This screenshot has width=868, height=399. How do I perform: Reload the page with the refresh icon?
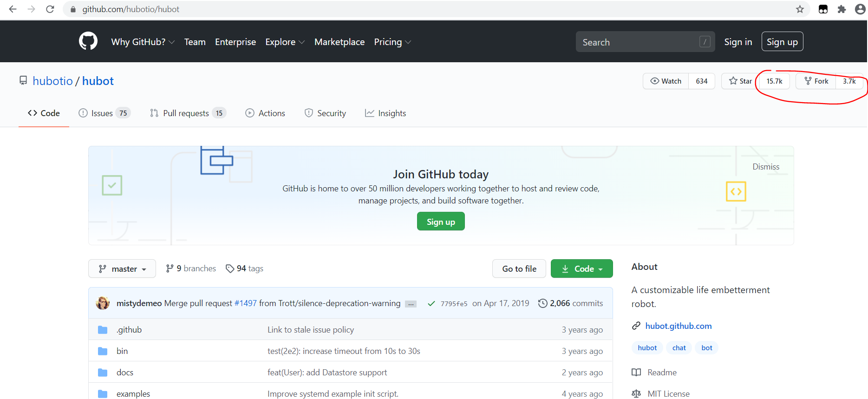50,9
